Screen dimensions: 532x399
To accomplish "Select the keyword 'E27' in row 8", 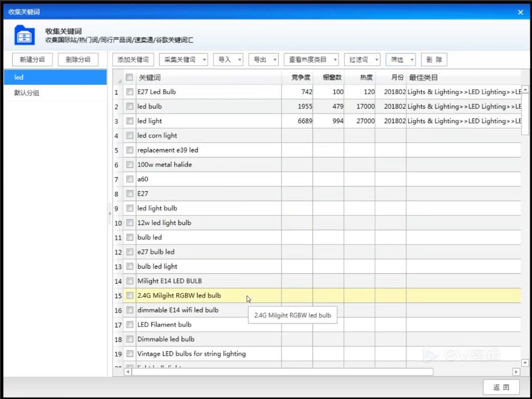I will tap(142, 194).
